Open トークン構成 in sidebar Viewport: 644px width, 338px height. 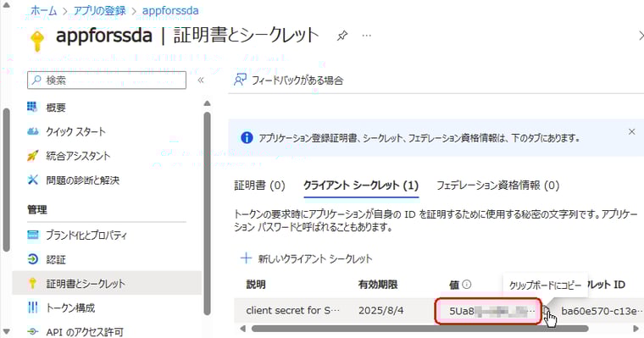70,308
